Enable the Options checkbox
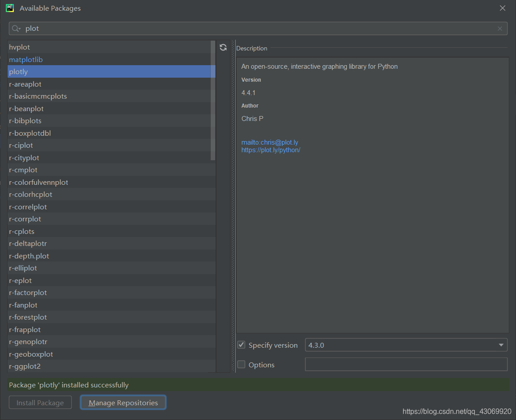The image size is (516, 420). (x=241, y=365)
